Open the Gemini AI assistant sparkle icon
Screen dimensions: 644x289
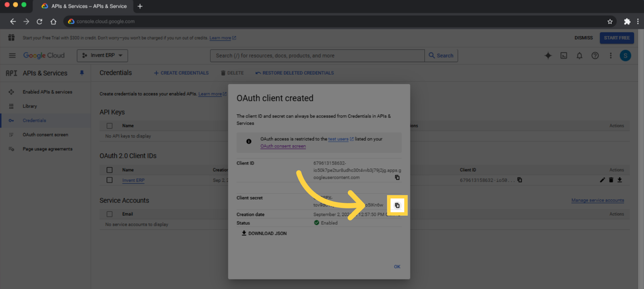point(548,56)
